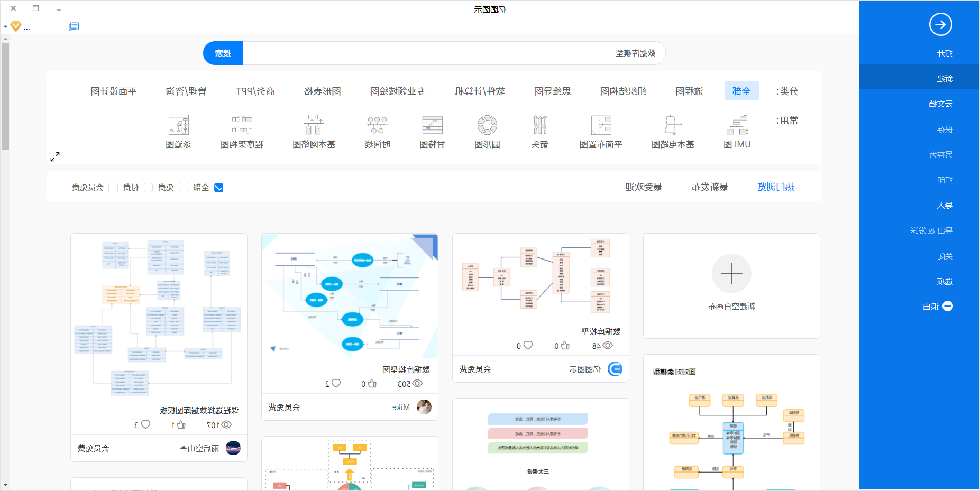Viewport: 980px width, 491px height.
Task: Click heart icon on 课程选择数据库模型图 card
Action: pos(145,424)
